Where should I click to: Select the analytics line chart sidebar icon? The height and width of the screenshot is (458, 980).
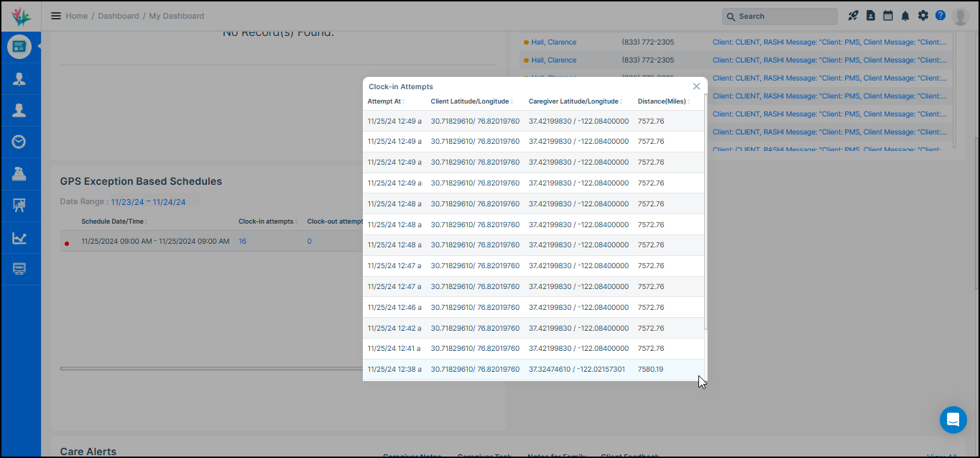click(x=20, y=237)
